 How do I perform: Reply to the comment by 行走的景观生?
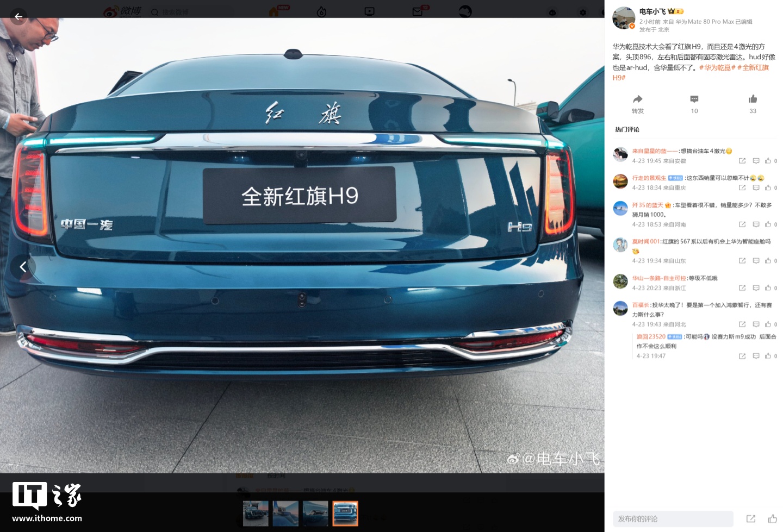tap(756, 187)
